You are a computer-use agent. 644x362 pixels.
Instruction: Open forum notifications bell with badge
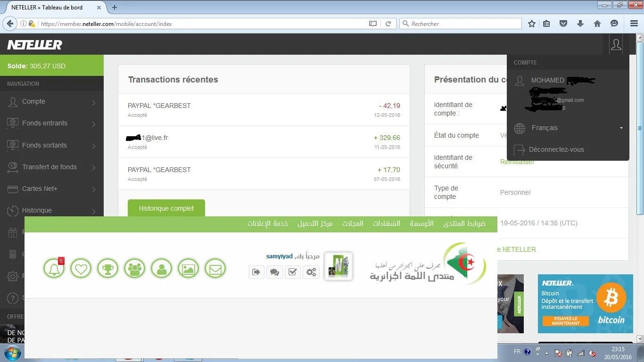tap(54, 269)
